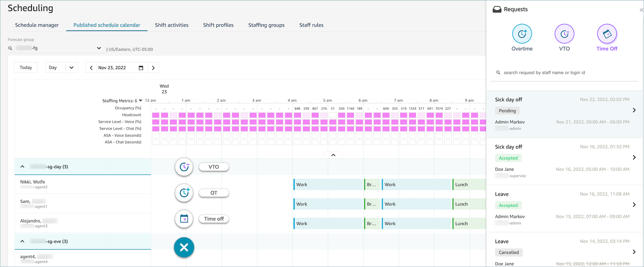Click the Overtime icon in Requests panel

[x=522, y=34]
